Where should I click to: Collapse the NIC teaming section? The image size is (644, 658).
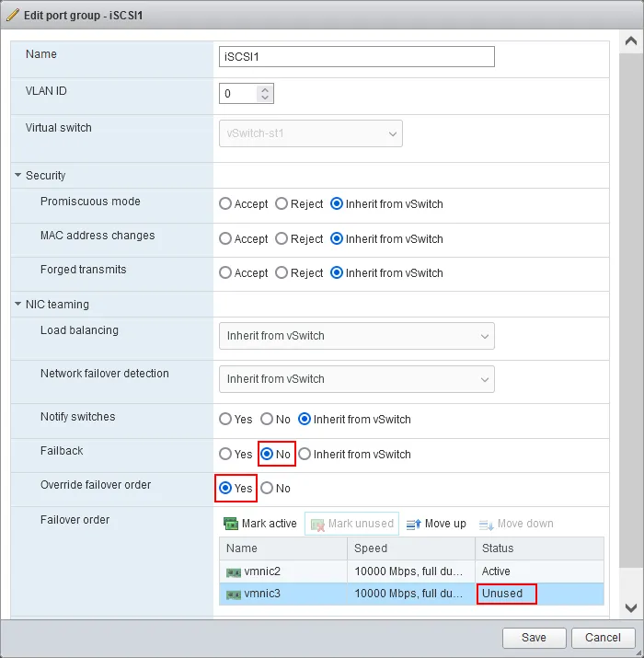pos(17,305)
